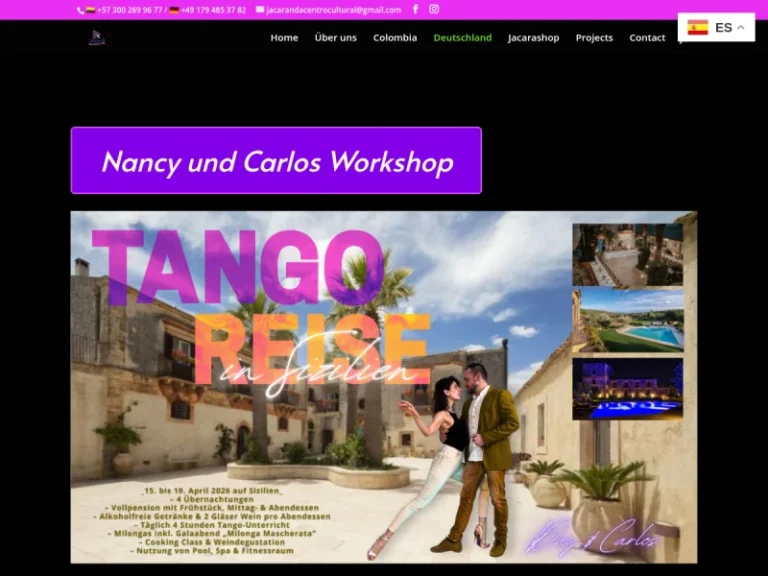This screenshot has width=768, height=576.
Task: Go to the Über uns page
Action: pyautogui.click(x=335, y=38)
